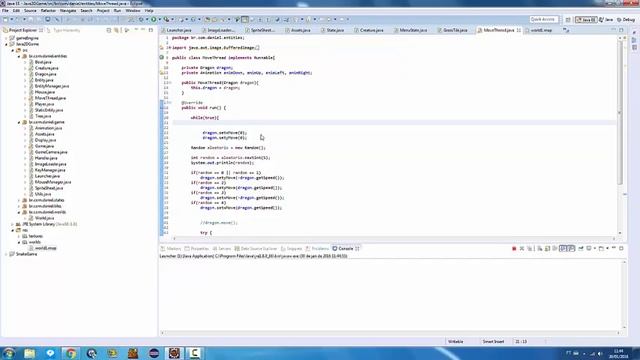
Task: Open the Run menu
Action: [x=117, y=11]
